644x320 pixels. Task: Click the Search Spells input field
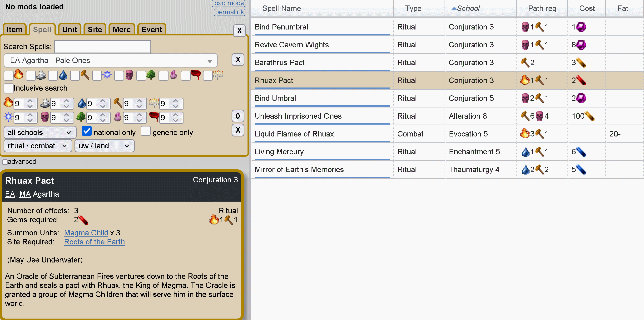(x=103, y=46)
